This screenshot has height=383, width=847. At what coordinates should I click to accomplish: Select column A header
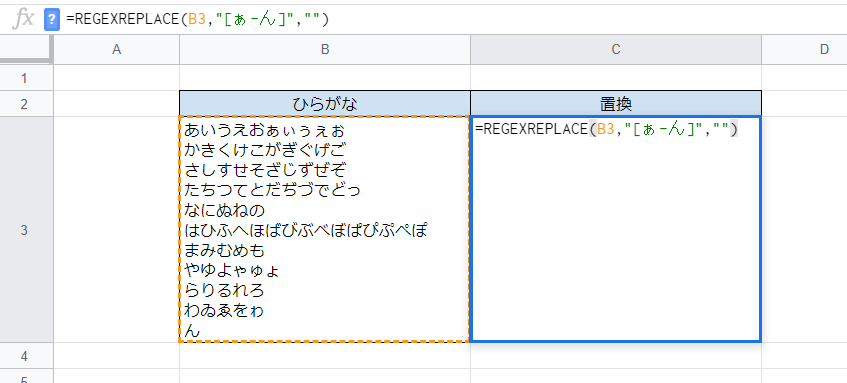[117, 50]
